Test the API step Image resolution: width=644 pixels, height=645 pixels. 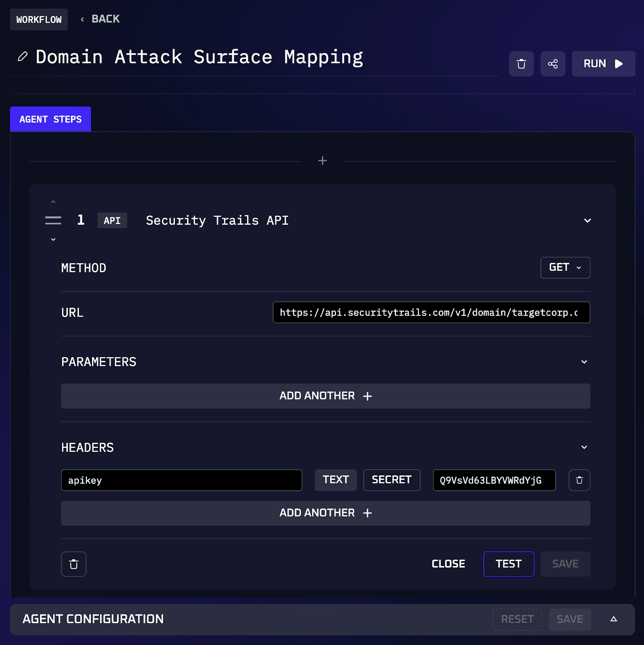click(x=509, y=564)
